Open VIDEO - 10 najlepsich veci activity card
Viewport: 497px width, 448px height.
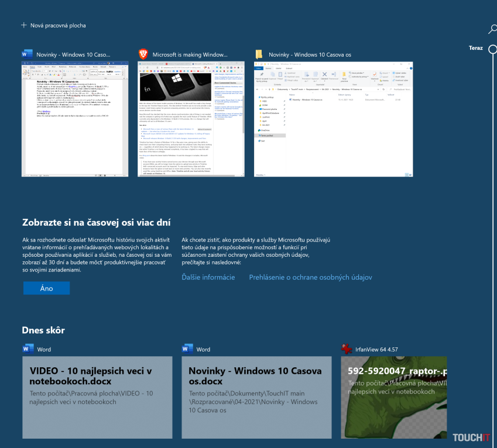[x=97, y=398]
